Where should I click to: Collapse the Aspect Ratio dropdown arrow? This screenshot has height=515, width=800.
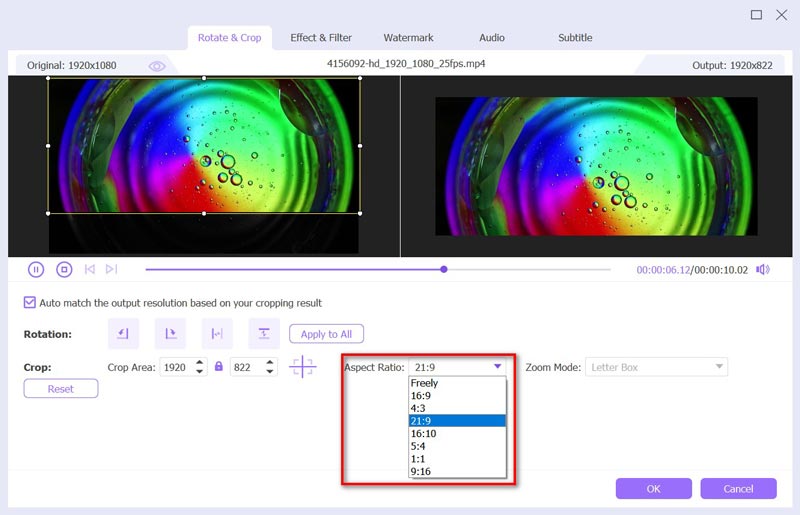tap(497, 366)
